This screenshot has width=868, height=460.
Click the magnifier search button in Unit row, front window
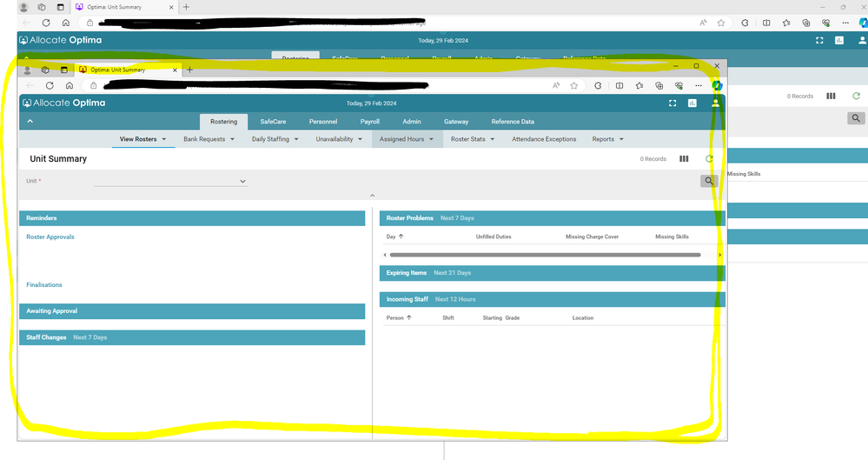coord(709,181)
